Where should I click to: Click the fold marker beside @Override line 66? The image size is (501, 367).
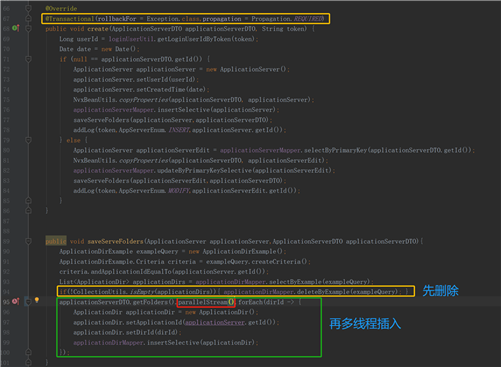point(28,8)
